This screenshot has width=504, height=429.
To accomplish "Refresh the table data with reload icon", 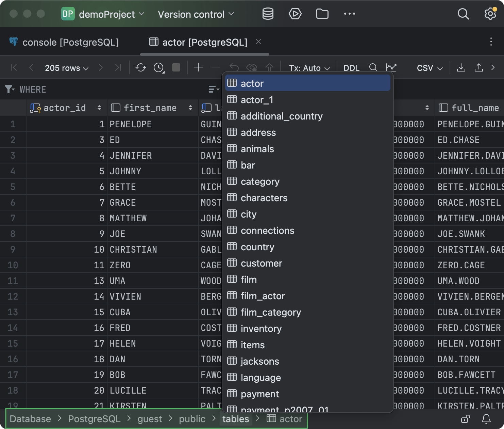I will [x=140, y=67].
